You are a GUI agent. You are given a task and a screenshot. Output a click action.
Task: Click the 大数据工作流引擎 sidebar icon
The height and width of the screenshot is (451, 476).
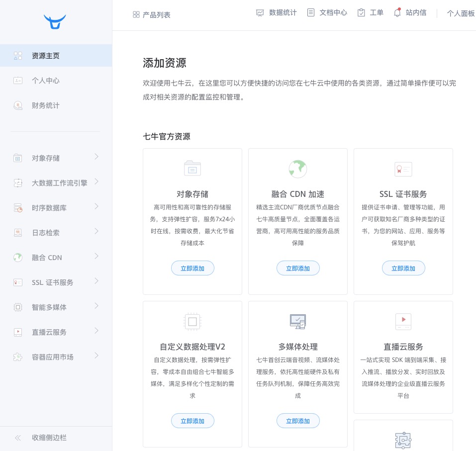tap(18, 182)
